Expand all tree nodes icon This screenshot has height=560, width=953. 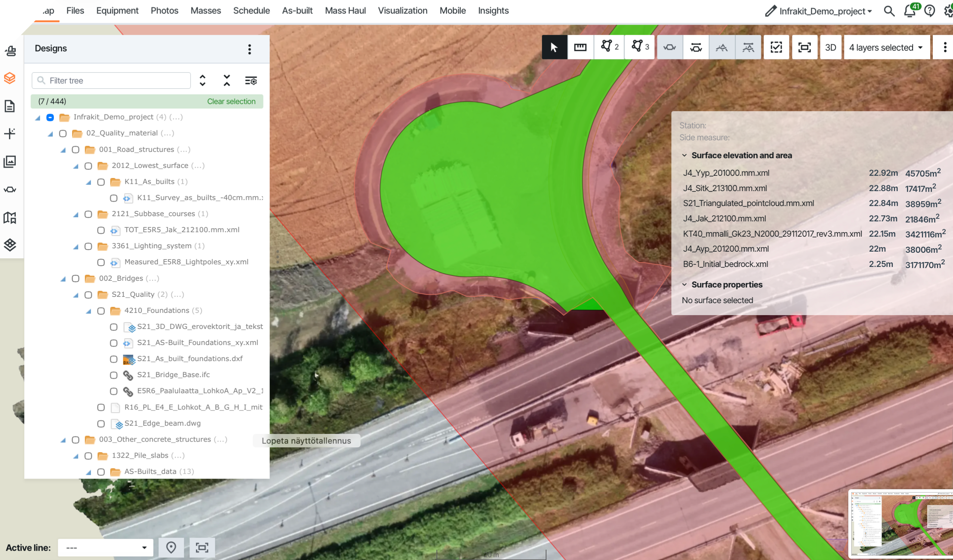point(203,81)
